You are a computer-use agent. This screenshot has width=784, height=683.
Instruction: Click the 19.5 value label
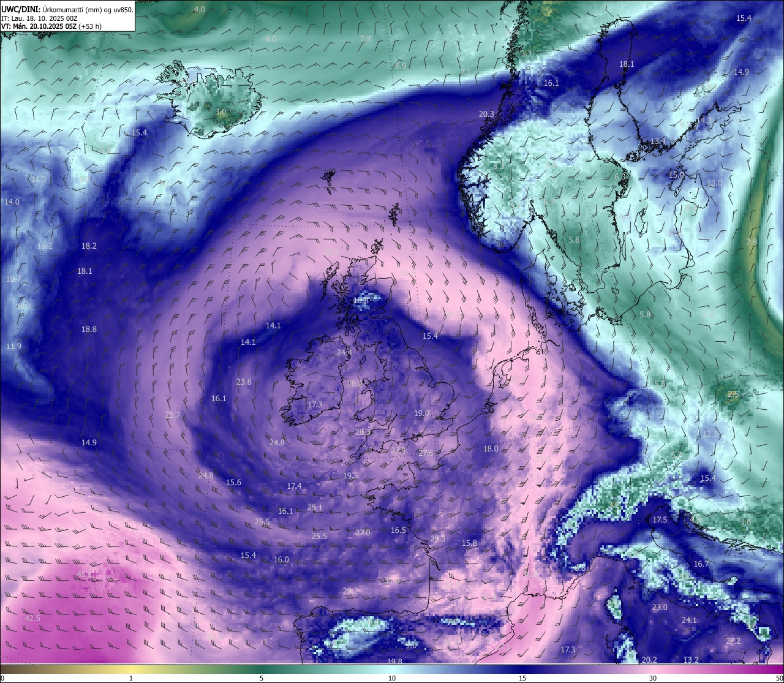coord(350,475)
